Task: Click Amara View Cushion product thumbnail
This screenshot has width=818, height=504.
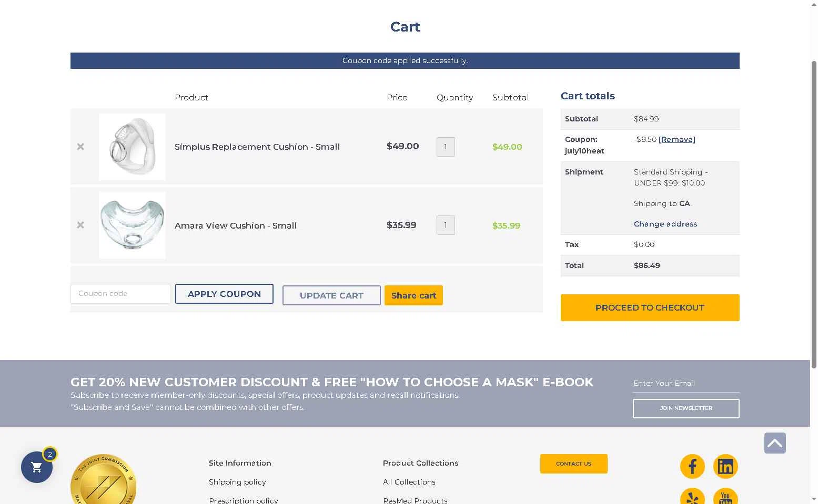Action: coord(132,225)
